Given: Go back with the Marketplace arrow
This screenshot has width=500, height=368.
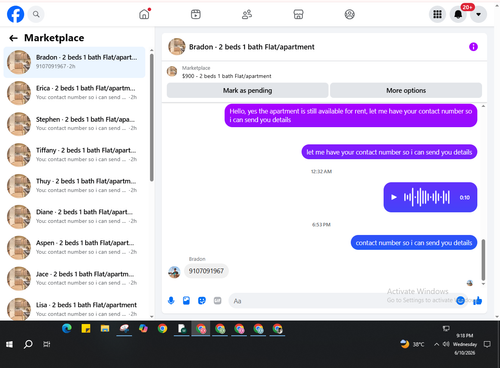Looking at the screenshot, I should [13, 38].
